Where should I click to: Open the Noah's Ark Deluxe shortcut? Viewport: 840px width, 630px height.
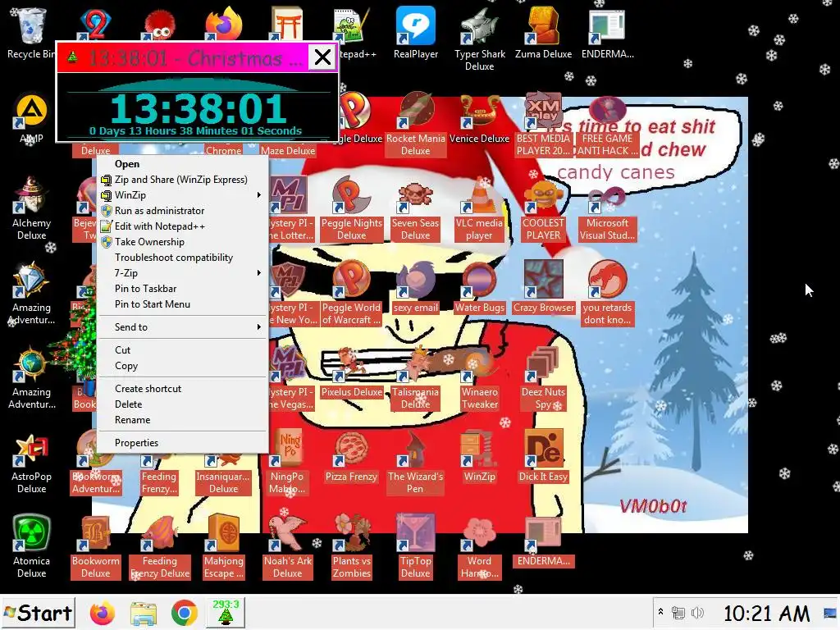(x=288, y=547)
